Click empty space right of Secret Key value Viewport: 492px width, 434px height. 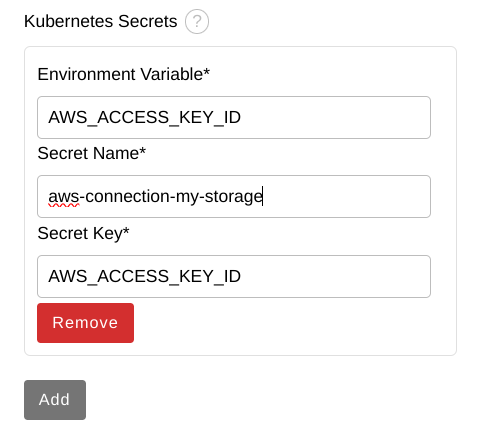(333, 276)
